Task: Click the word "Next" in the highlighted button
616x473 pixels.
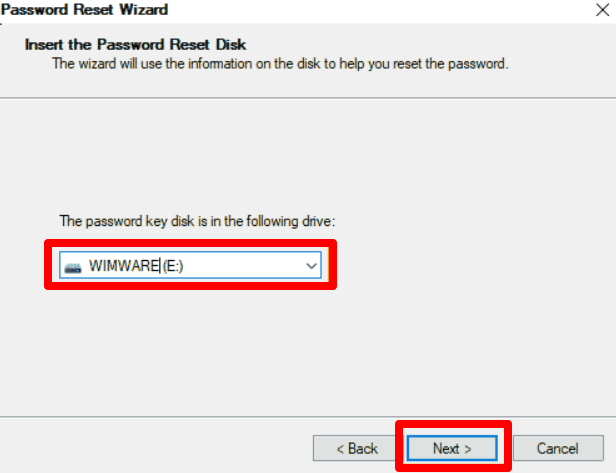Action: (x=446, y=448)
